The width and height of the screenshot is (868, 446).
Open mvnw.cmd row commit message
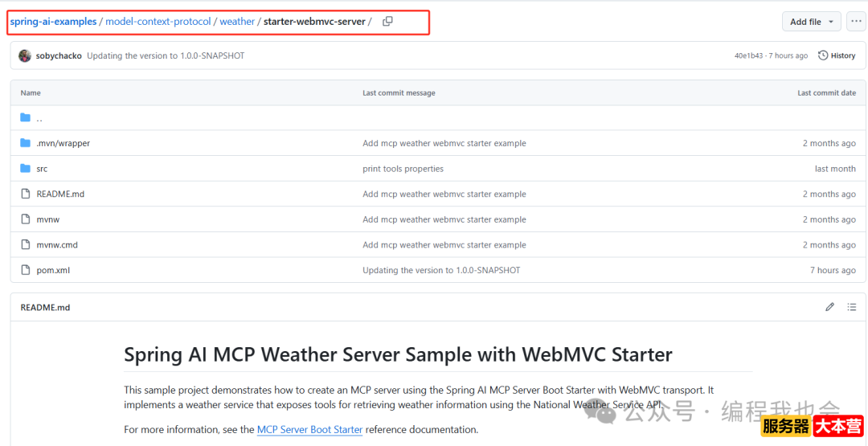coord(444,245)
